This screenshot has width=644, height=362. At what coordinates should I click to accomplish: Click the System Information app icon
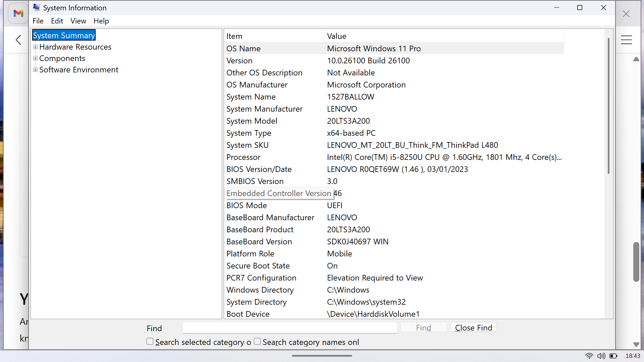click(x=36, y=7)
